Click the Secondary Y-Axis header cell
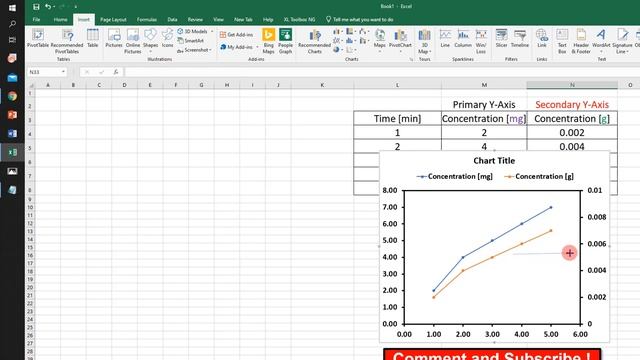Image resolution: width=640 pixels, height=360 pixels. 572,104
